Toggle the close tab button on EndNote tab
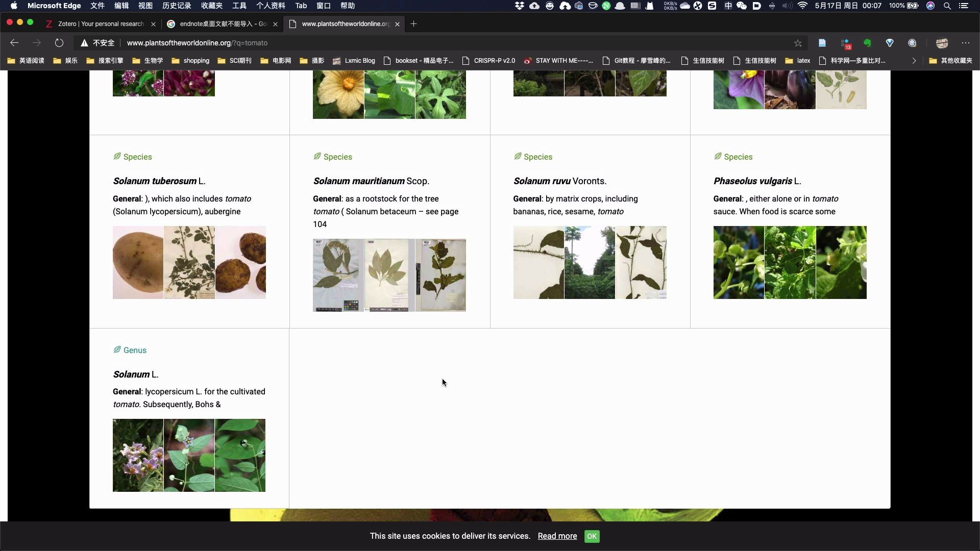Viewport: 980px width, 551px height. point(275,24)
